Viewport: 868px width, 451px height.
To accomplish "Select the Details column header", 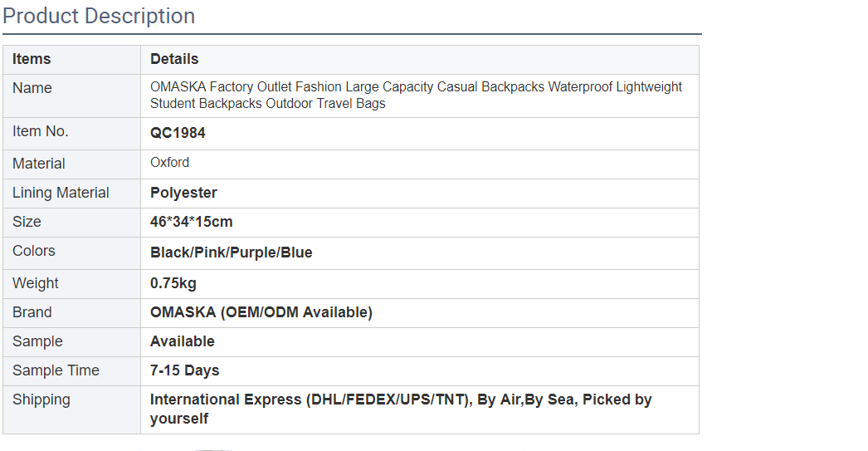I will point(174,59).
